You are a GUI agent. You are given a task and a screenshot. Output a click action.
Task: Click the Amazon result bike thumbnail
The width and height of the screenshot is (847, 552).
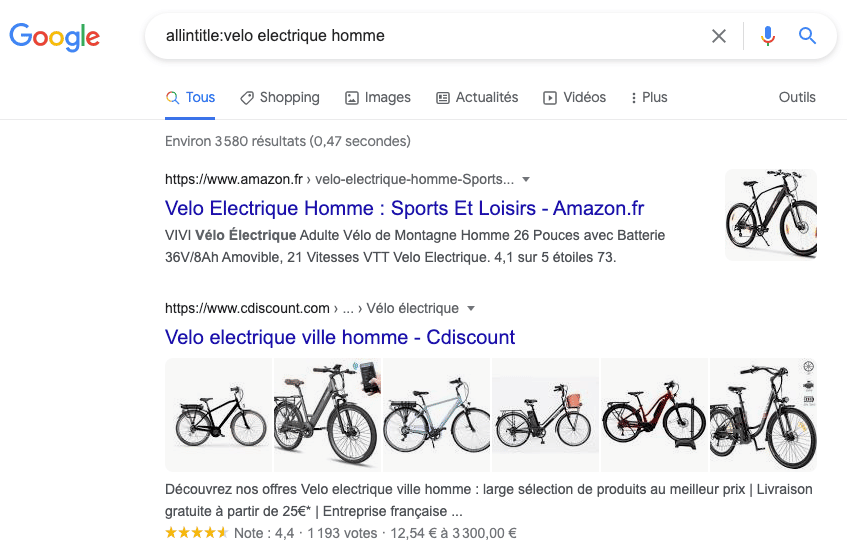(x=770, y=215)
